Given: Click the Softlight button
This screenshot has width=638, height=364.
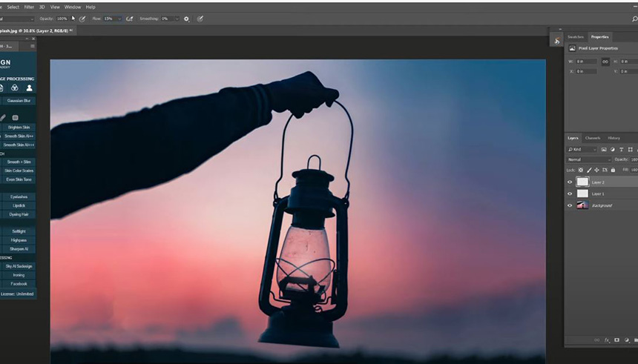Looking at the screenshot, I should 19,231.
